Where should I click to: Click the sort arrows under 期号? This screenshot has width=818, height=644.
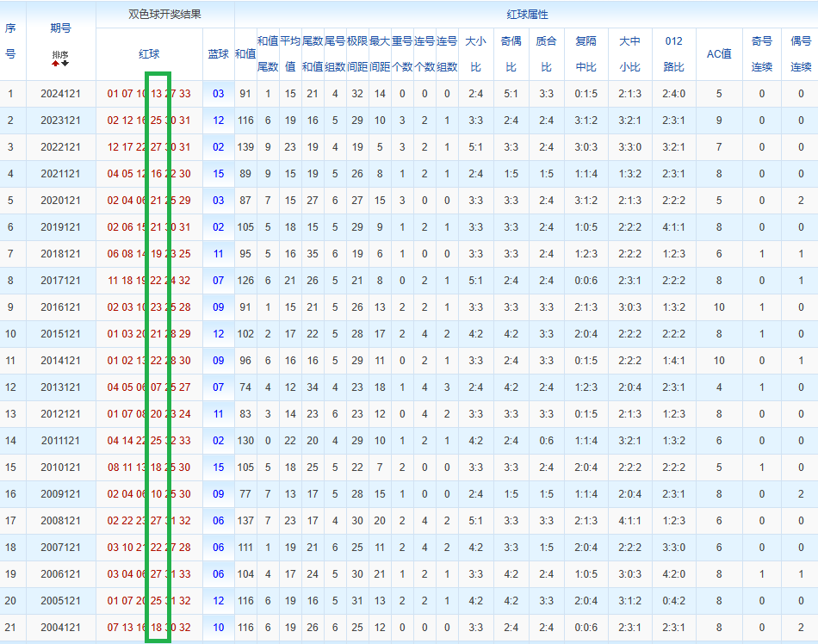pyautogui.click(x=60, y=63)
